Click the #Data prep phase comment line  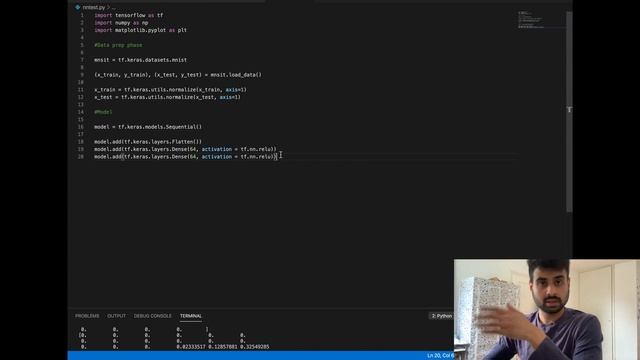[x=118, y=45]
